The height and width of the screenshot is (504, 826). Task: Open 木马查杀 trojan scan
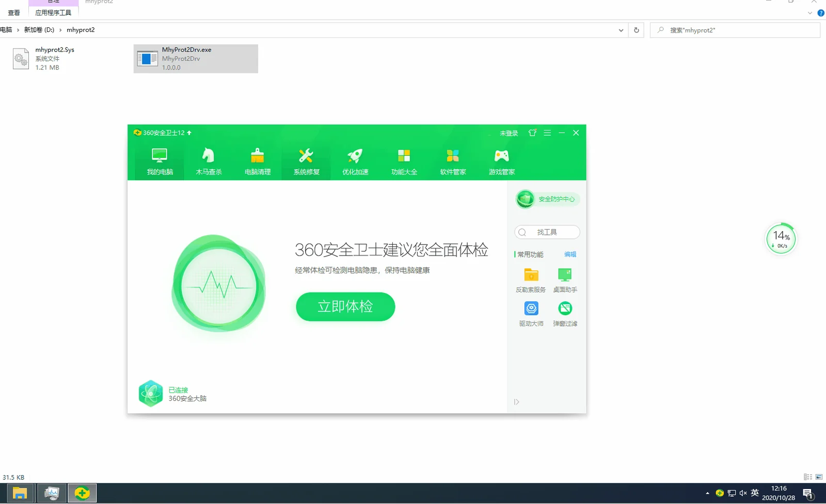click(209, 161)
